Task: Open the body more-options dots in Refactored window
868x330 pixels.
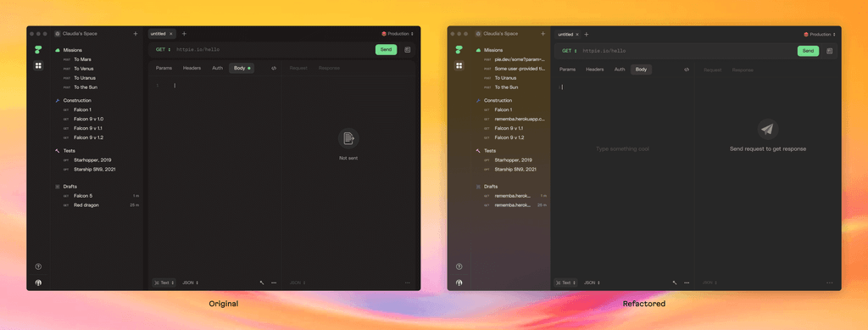Action: [x=687, y=282]
